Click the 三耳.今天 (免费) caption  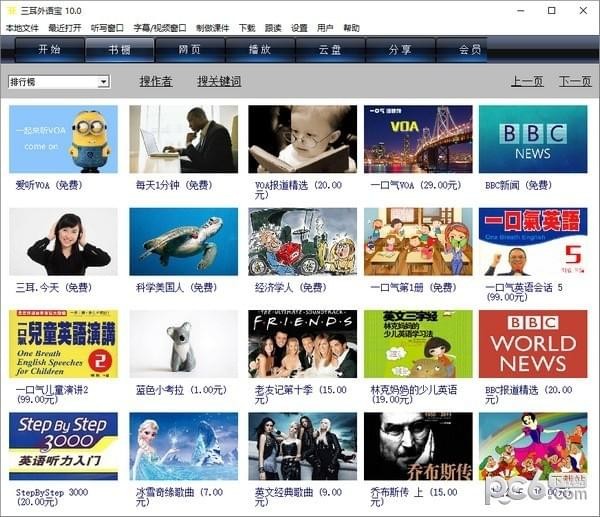[54, 287]
